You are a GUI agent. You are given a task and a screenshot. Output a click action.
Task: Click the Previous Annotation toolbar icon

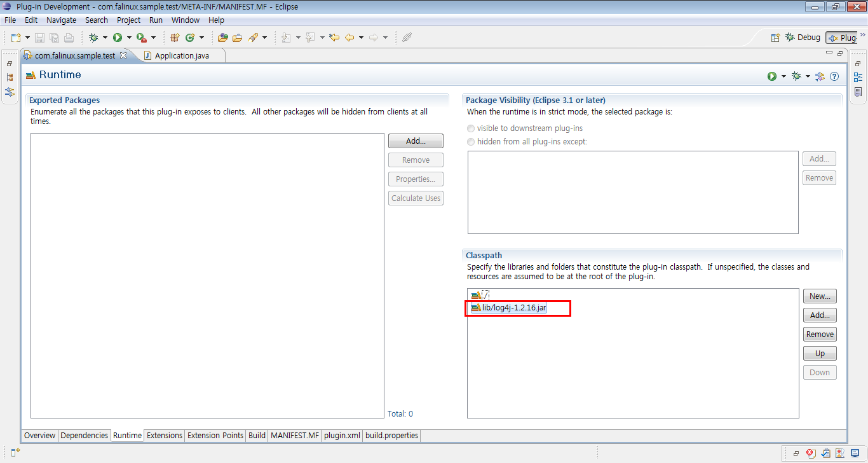310,38
